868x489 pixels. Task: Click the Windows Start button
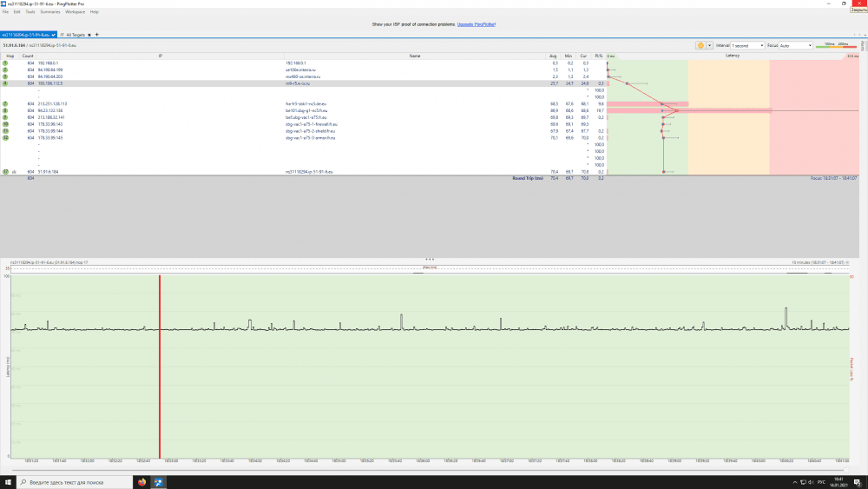coord(6,482)
